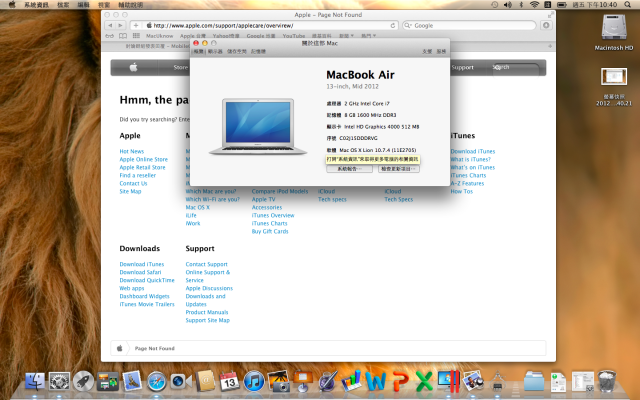Go back in Safari toolbar
Image resolution: width=640 pixels, height=400 pixels.
click(110, 25)
